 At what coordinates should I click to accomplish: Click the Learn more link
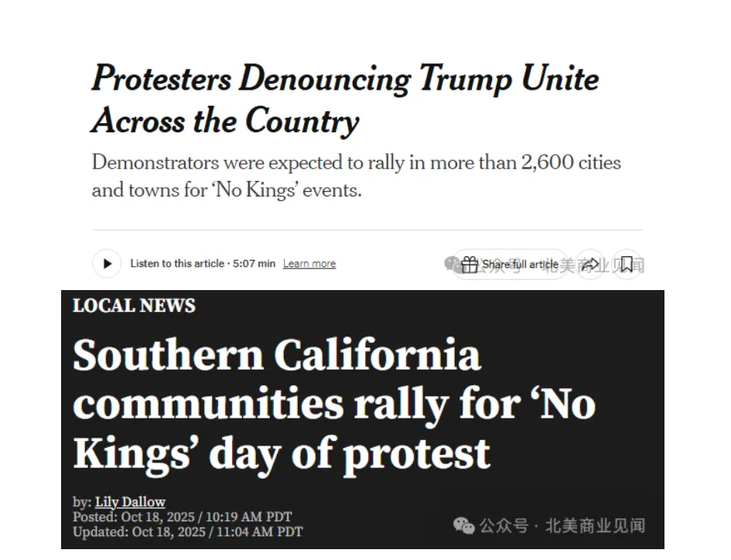[309, 264]
